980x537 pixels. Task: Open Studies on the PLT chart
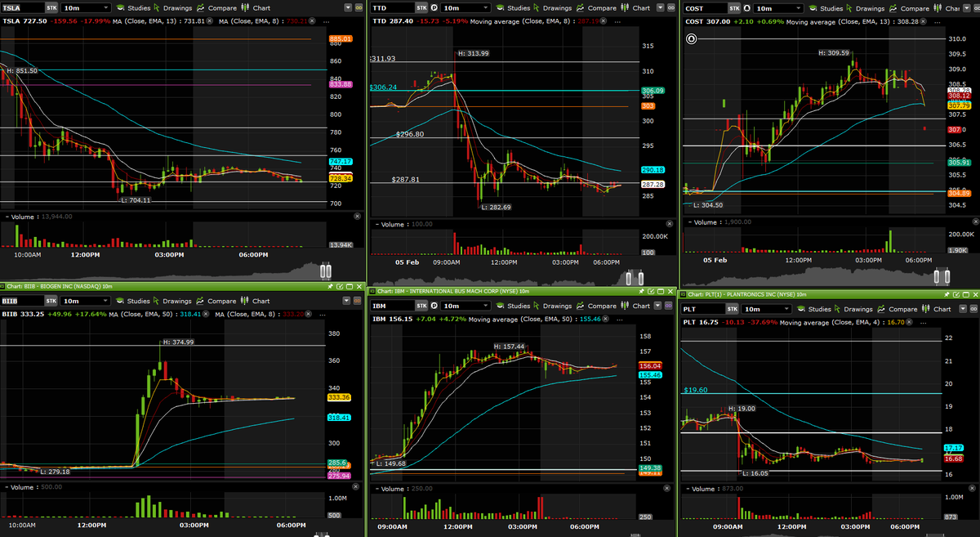813,309
